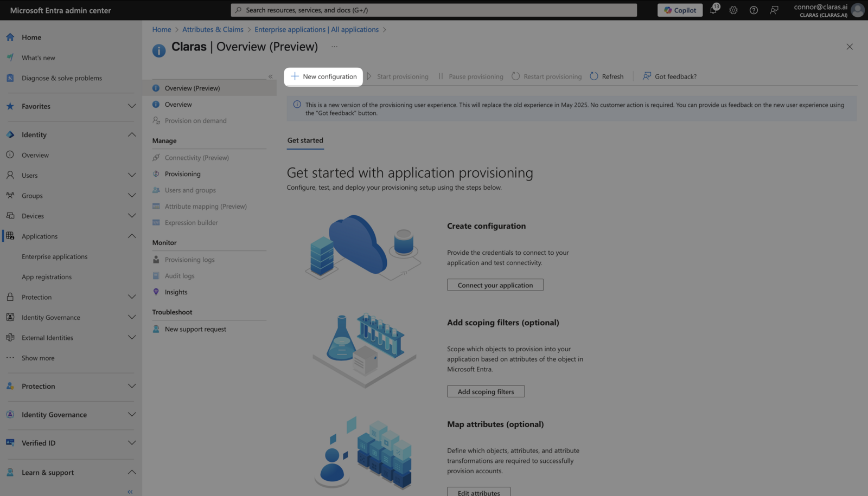Click Restart provisioning toolbar button

pyautogui.click(x=547, y=76)
